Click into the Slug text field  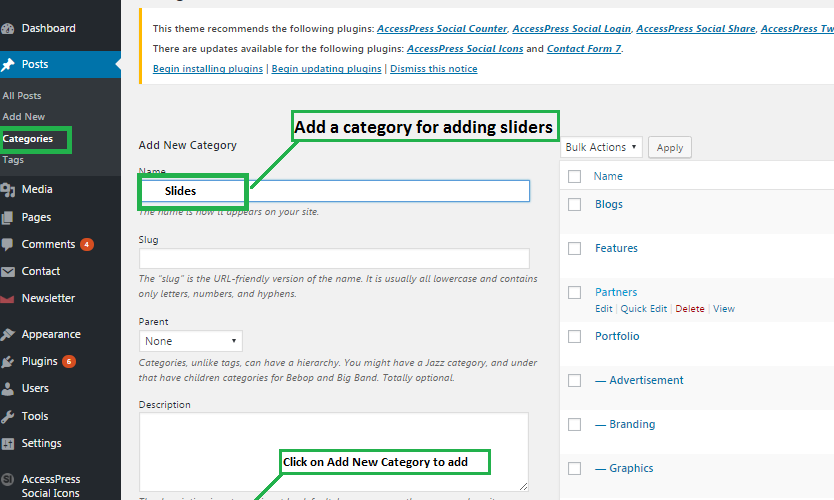coord(334,258)
